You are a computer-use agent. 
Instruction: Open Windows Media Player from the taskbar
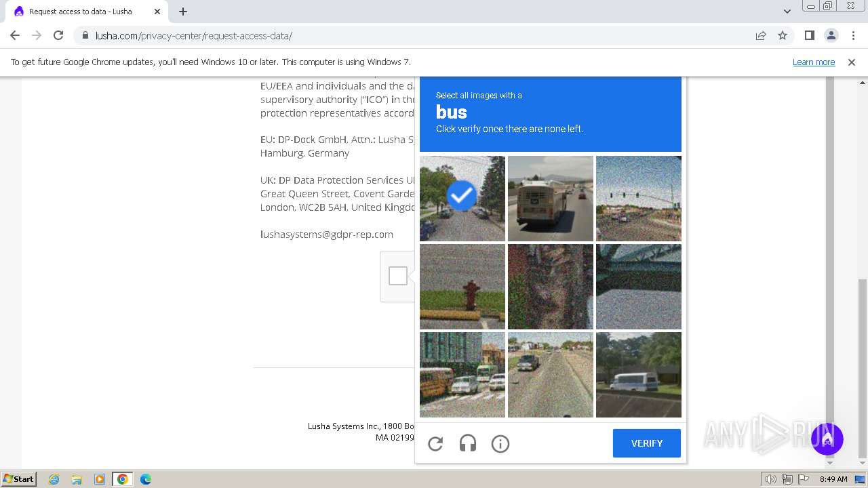point(100,479)
